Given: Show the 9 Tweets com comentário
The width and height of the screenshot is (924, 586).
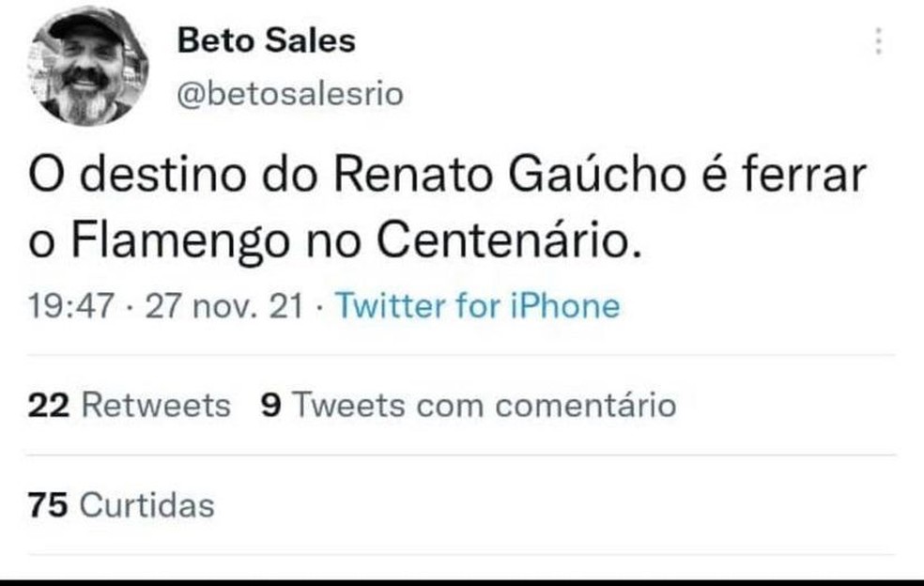Looking at the screenshot, I should pyautogui.click(x=468, y=405).
